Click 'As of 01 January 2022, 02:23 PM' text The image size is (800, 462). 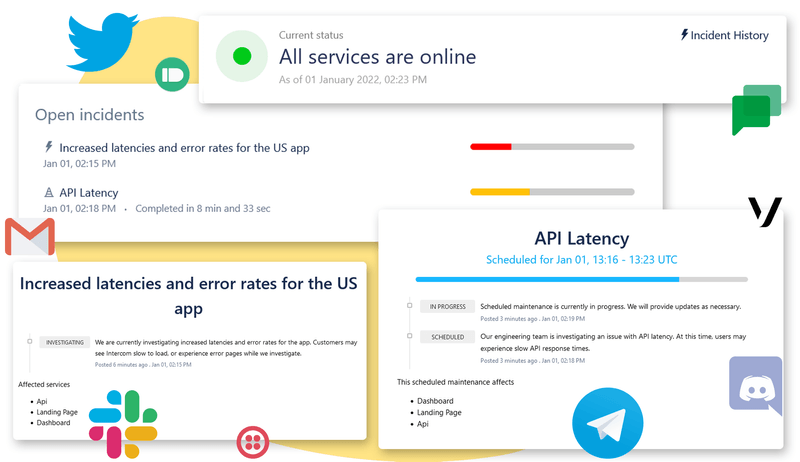pyautogui.click(x=353, y=80)
